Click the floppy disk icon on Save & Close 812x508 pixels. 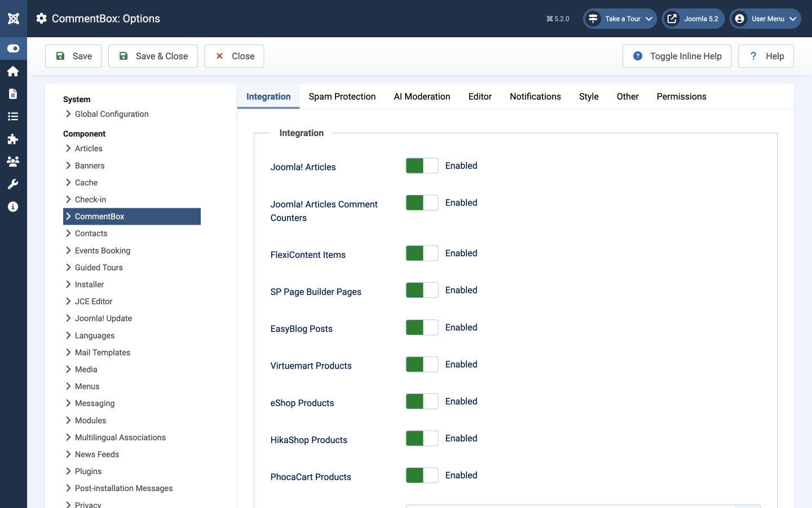click(x=123, y=56)
